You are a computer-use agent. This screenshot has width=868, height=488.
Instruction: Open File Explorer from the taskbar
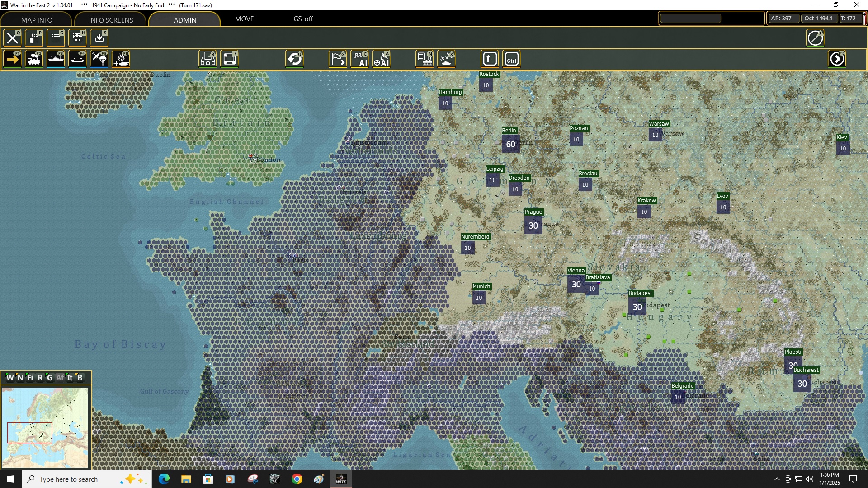[186, 479]
